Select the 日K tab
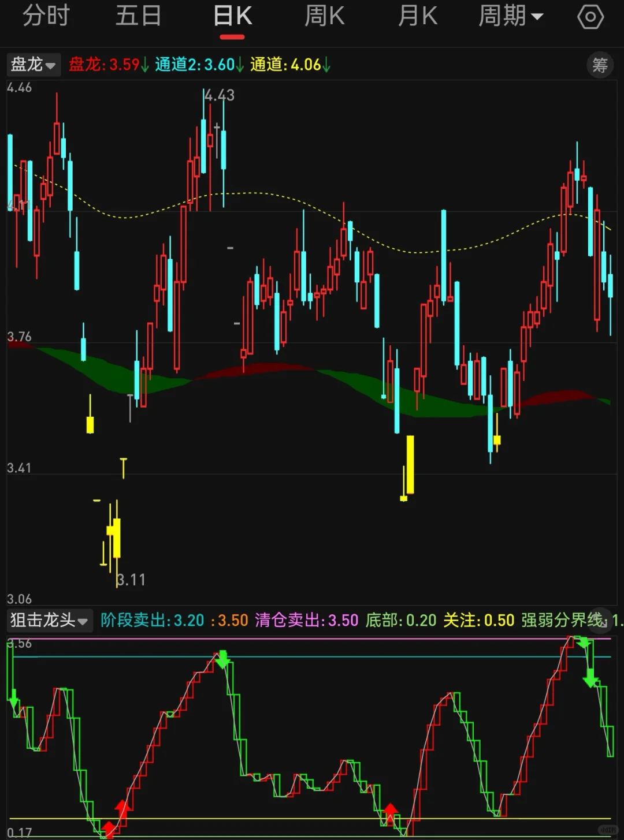Screen dimensions: 624x840 coord(232,16)
